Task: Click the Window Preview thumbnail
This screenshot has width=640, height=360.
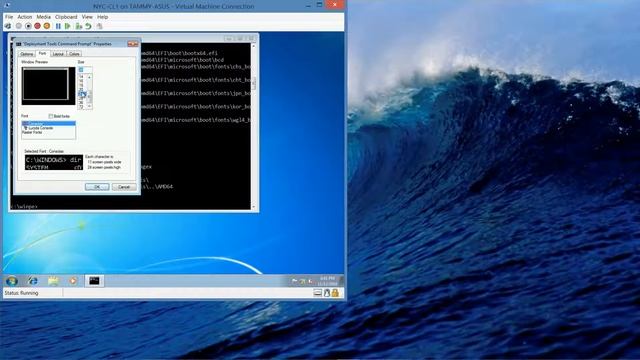Action: 48,86
